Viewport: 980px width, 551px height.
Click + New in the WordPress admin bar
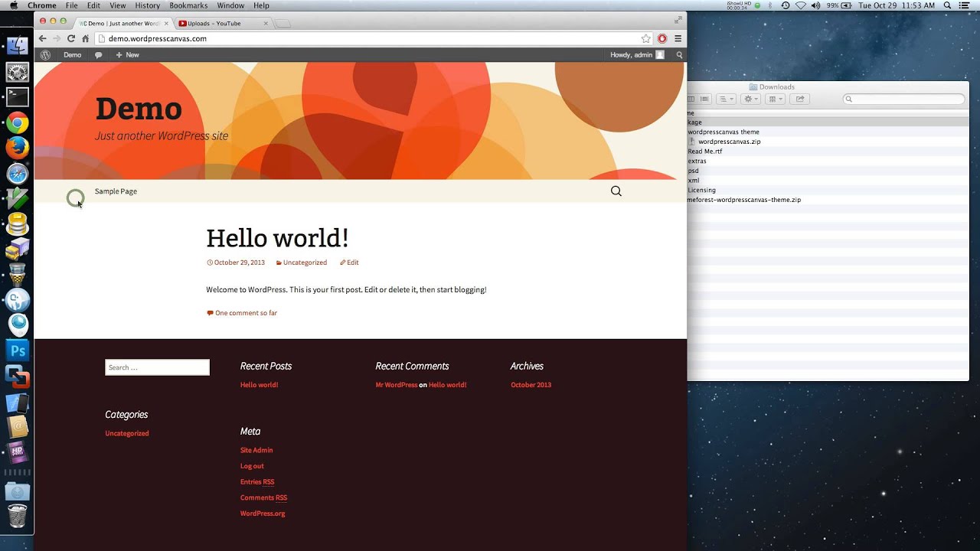coord(127,55)
